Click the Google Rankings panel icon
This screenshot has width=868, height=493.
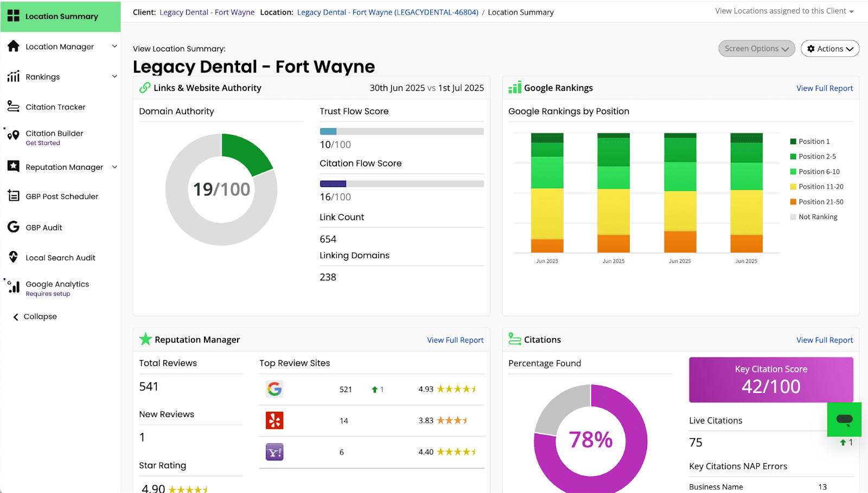(x=515, y=87)
